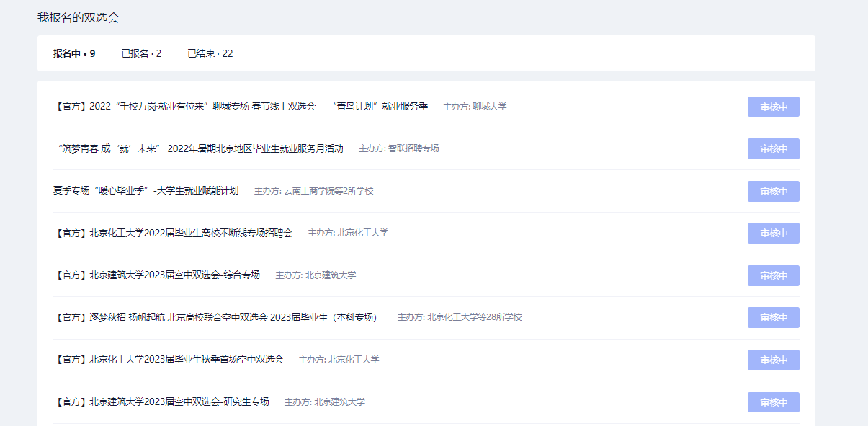Viewport: 868px width, 426px height.
Task: Click organizer text 云南工商学院等2所学校
Action: [x=313, y=191]
